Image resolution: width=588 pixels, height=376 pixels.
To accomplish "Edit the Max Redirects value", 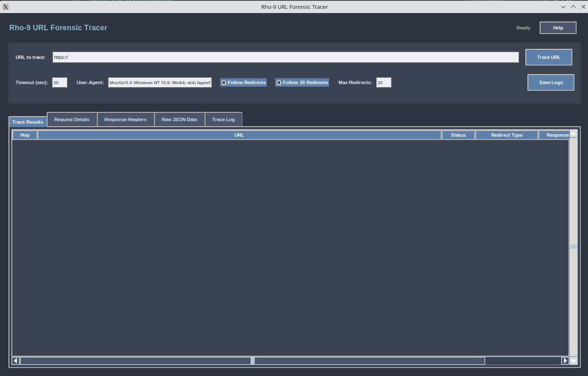I will click(383, 82).
